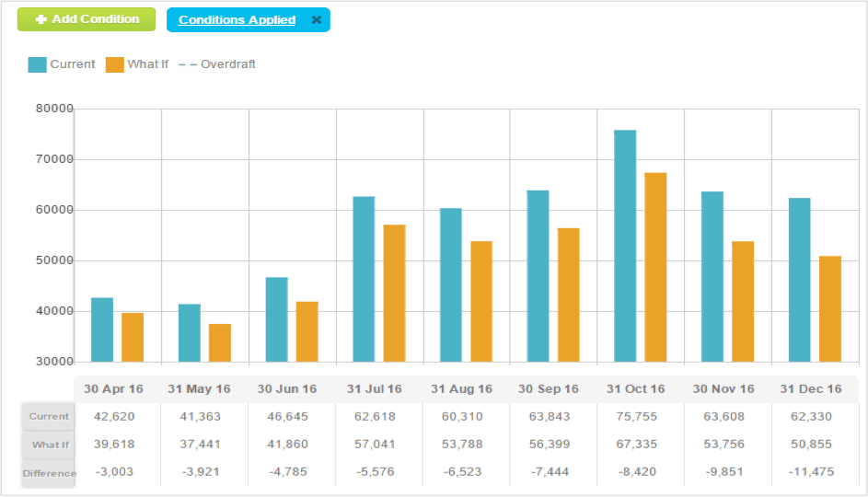Click the 31 Oct 16 What If bar
The image size is (868, 497).
655,267
